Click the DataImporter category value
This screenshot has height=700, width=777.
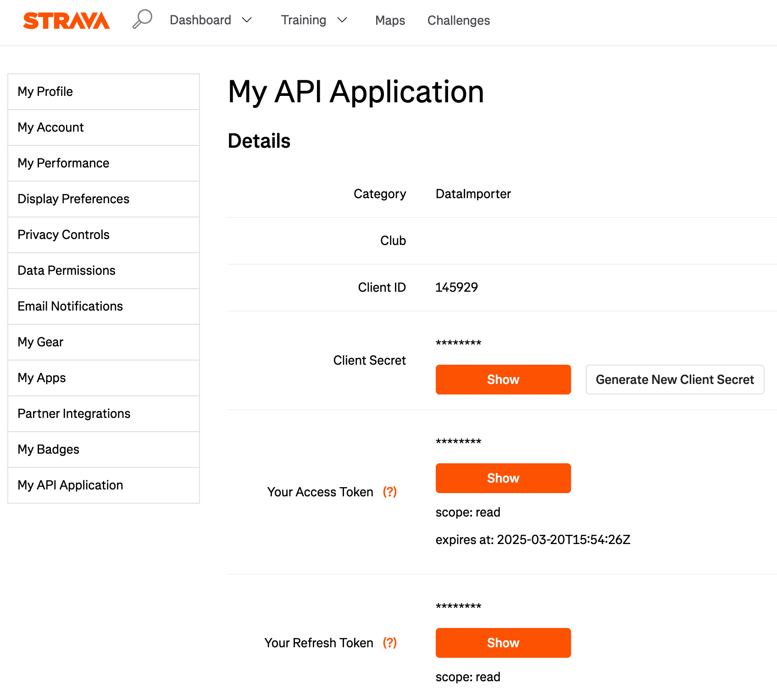click(473, 194)
